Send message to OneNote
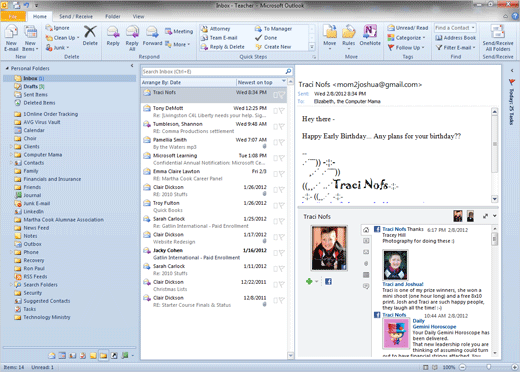Viewport: 520px width, 372px height. pos(370,35)
